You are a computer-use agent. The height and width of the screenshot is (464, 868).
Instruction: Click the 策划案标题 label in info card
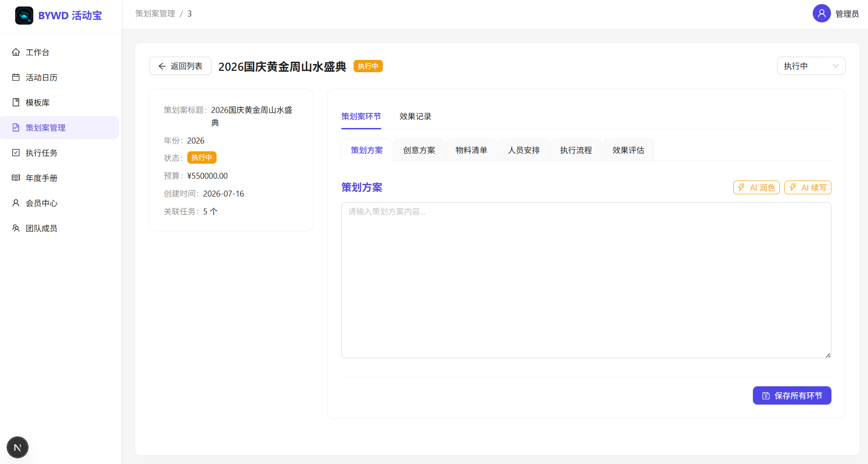tap(185, 110)
